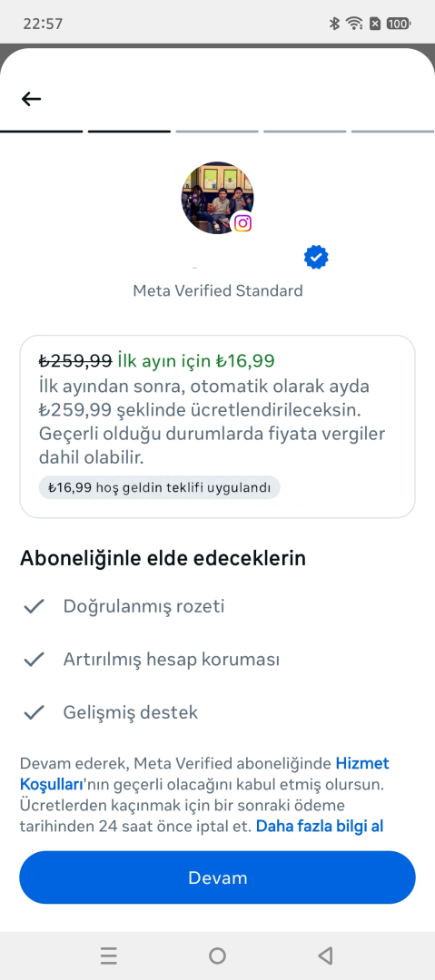Tap Android home circle button
The height and width of the screenshot is (980, 435).
217,955
